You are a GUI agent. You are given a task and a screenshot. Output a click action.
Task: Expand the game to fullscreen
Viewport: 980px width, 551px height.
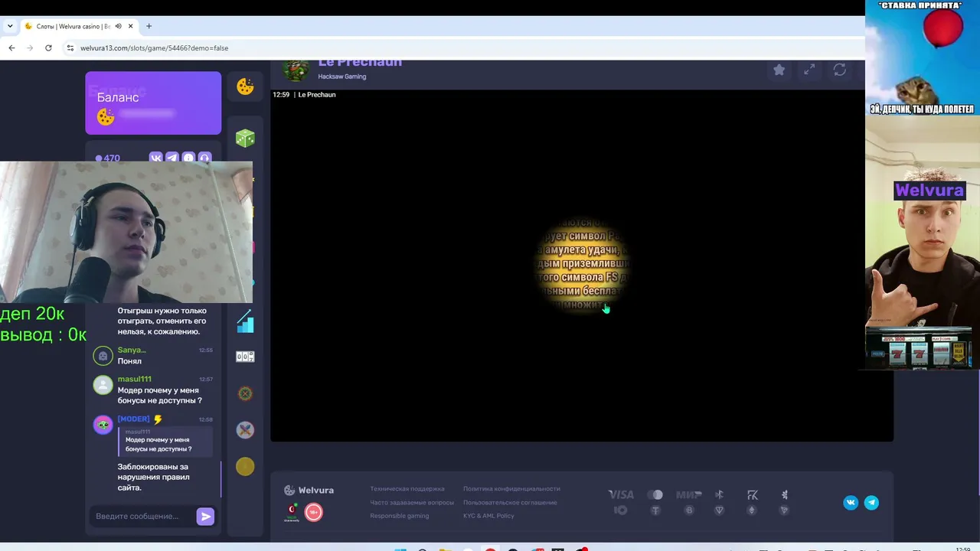(x=809, y=70)
